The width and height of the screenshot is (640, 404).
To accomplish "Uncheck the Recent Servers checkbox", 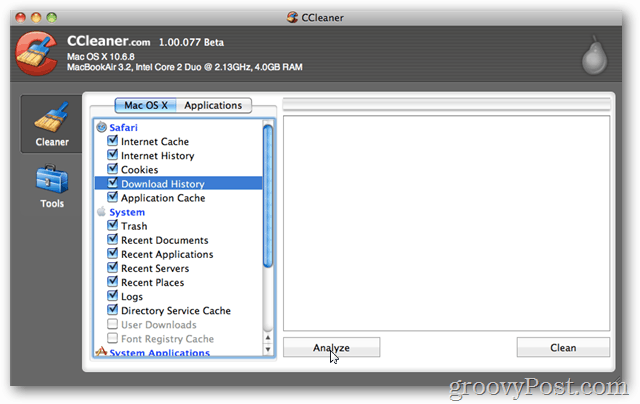I will (112, 267).
